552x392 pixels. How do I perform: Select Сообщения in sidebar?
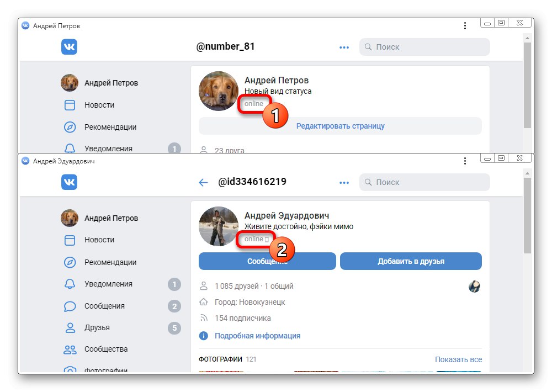pyautogui.click(x=104, y=306)
